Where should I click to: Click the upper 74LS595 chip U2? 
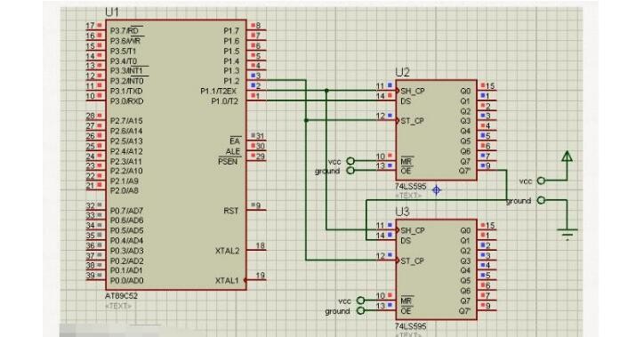pos(436,130)
